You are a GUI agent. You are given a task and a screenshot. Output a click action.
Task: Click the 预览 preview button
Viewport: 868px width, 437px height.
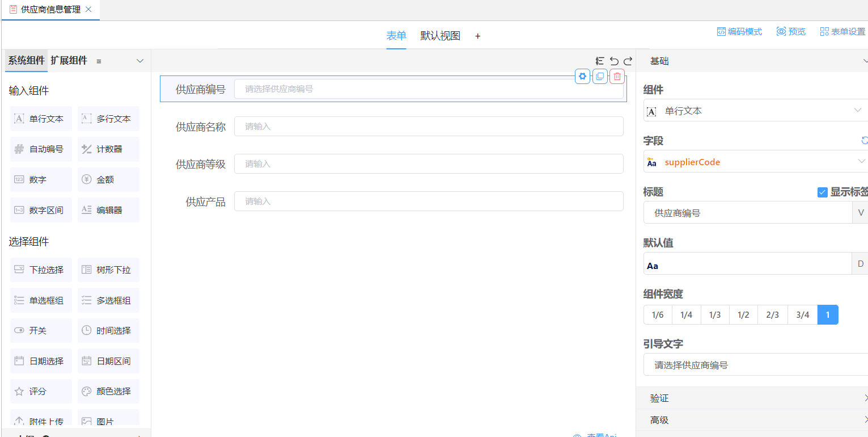[x=791, y=32]
